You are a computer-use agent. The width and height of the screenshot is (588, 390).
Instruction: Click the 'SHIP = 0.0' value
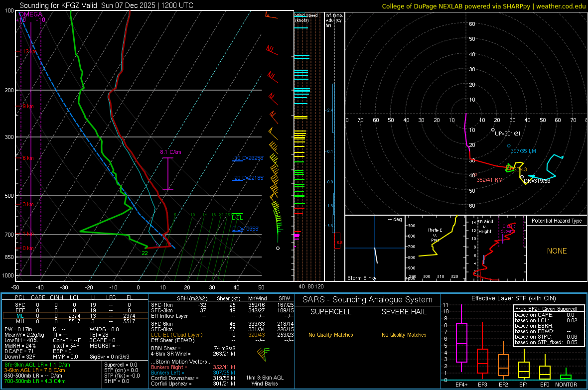[117, 381]
